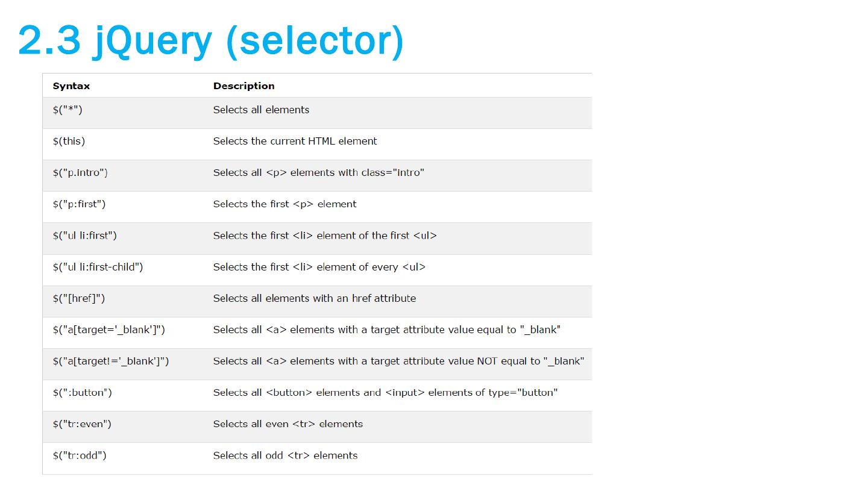Click the Syntax column header

pyautogui.click(x=71, y=86)
